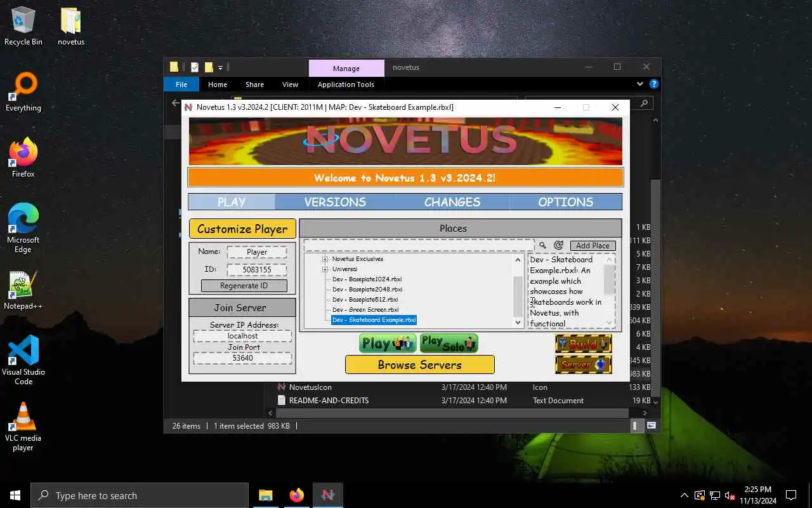Click the Customize Player button
Image resolution: width=812 pixels, height=508 pixels.
242,229
